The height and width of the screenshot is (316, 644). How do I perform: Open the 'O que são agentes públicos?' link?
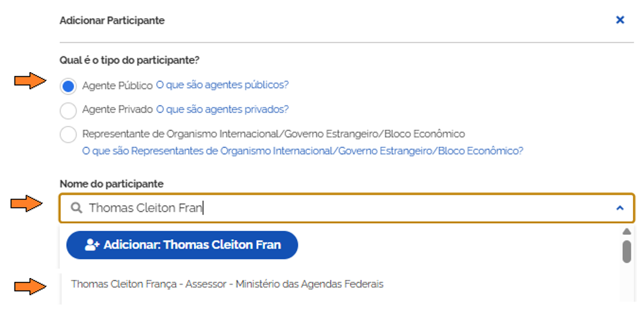tap(222, 85)
